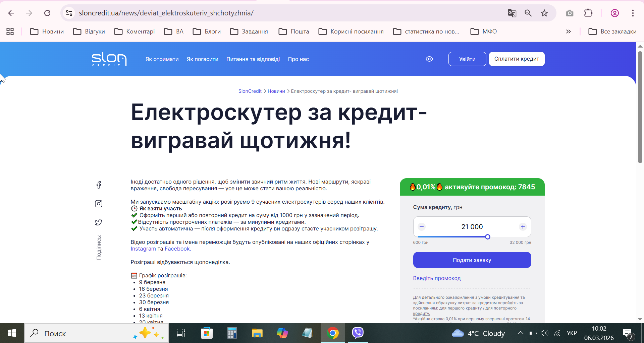
Task: Click the Сплатити кредит button
Action: [x=517, y=59]
